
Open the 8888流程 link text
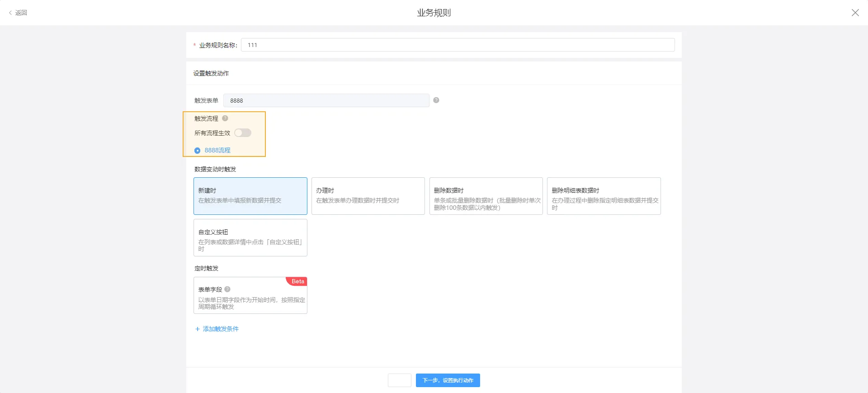coord(217,151)
